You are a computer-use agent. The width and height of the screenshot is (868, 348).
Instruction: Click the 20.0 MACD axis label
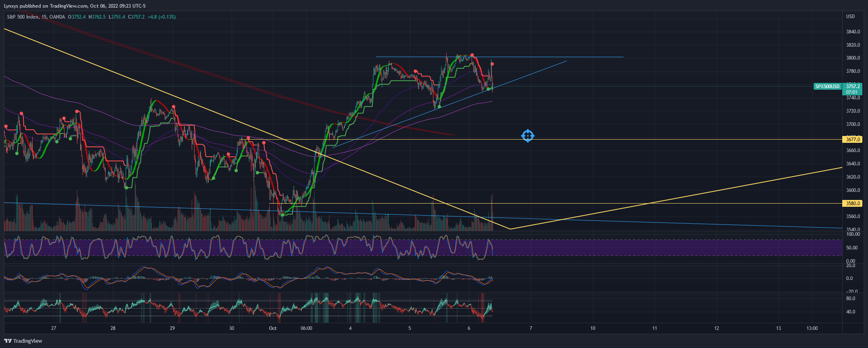coord(851,266)
